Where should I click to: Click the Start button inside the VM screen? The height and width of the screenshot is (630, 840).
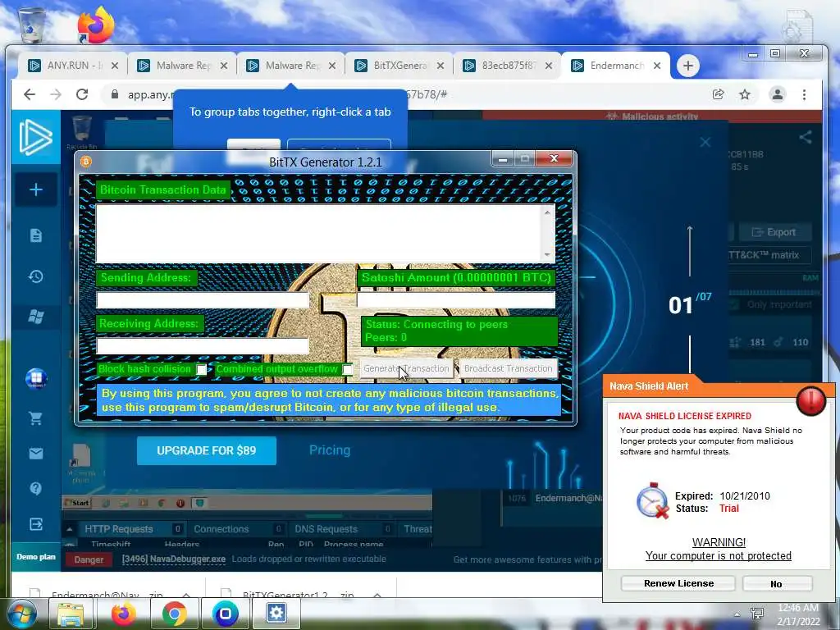point(78,503)
